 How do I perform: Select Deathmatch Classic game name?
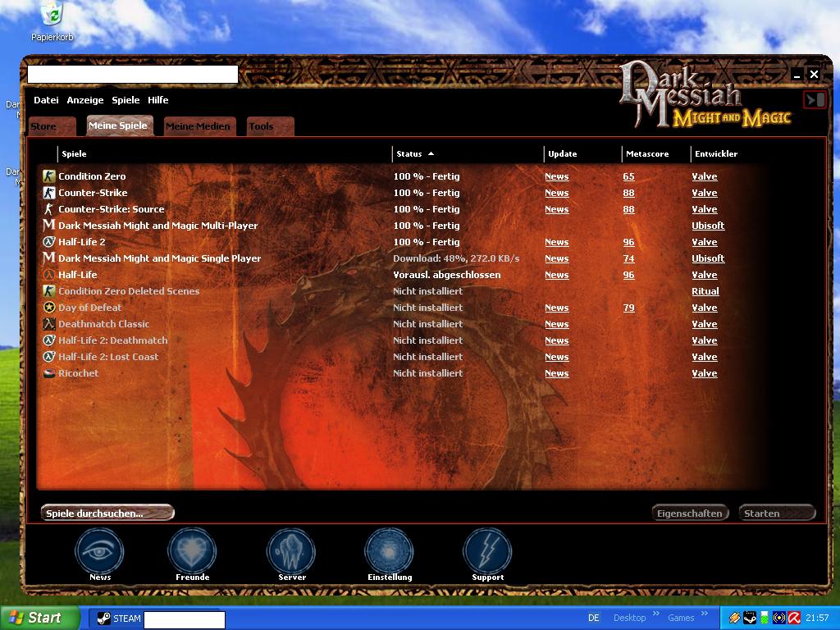[x=104, y=323]
